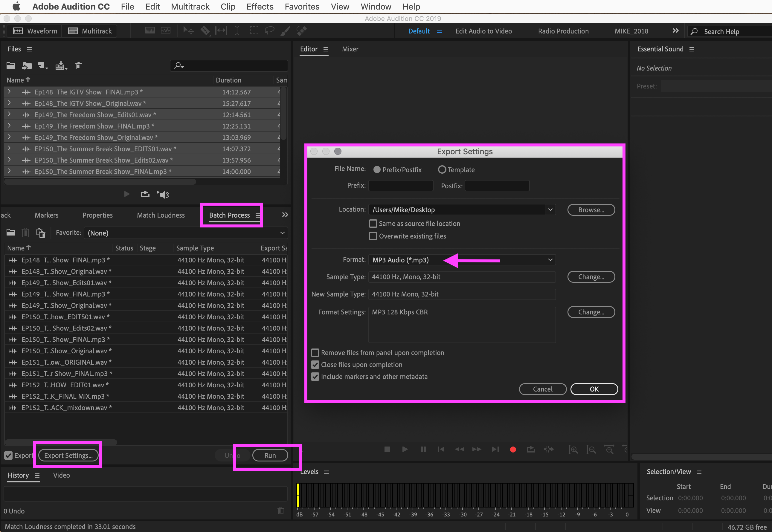The height and width of the screenshot is (532, 772).
Task: Open the Multitrack menu
Action: (190, 7)
